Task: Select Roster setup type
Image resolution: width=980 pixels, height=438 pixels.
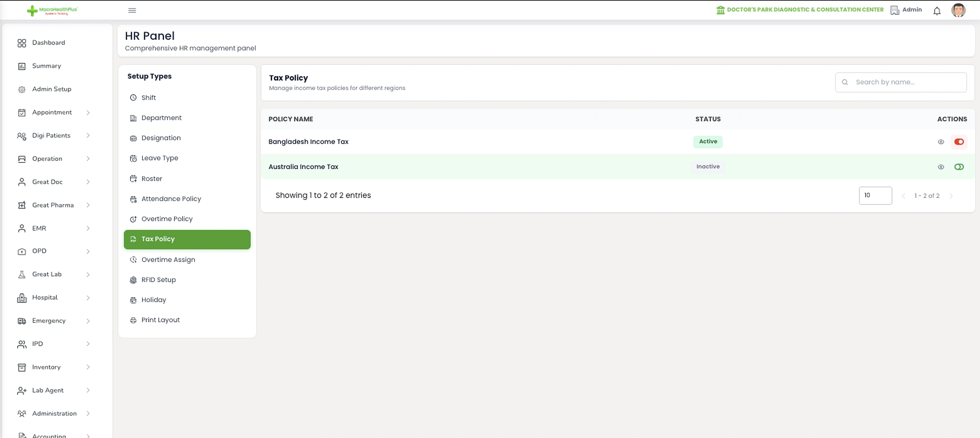Action: point(187,179)
